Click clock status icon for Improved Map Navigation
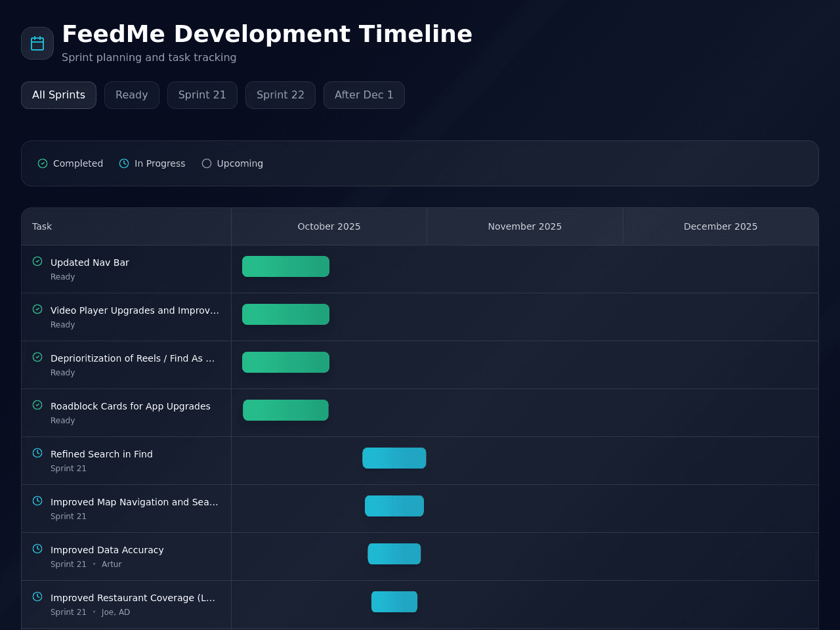The image size is (840, 630). click(x=37, y=501)
